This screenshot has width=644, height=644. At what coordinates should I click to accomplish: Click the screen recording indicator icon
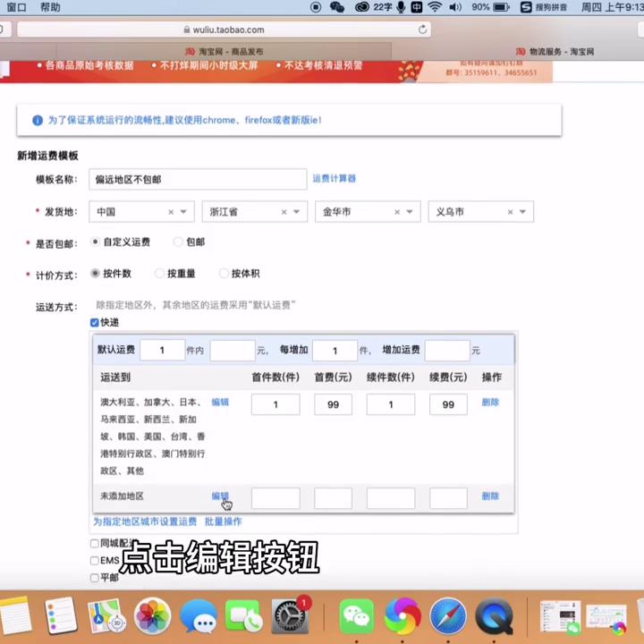click(316, 7)
